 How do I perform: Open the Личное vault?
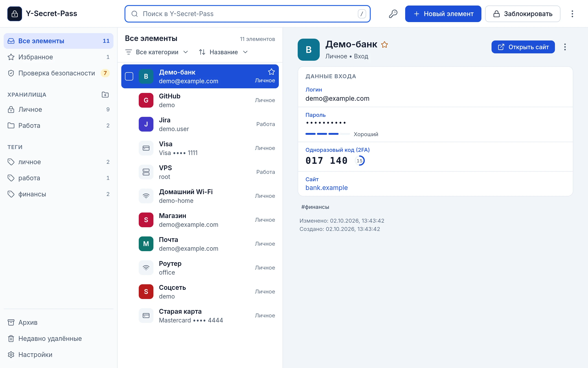pyautogui.click(x=59, y=109)
